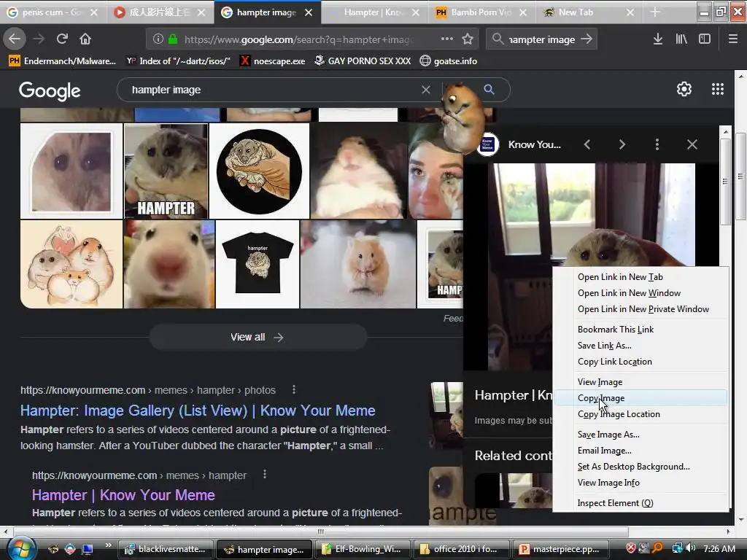
Task: Open the cartoon hamsters group thumbnail
Action: click(x=71, y=264)
